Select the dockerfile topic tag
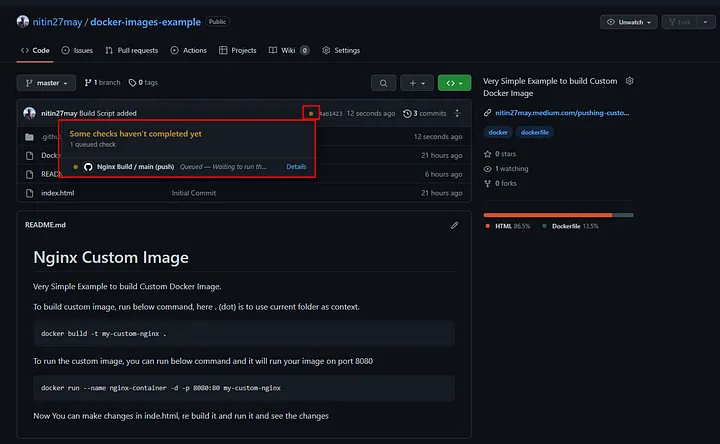 (x=535, y=132)
